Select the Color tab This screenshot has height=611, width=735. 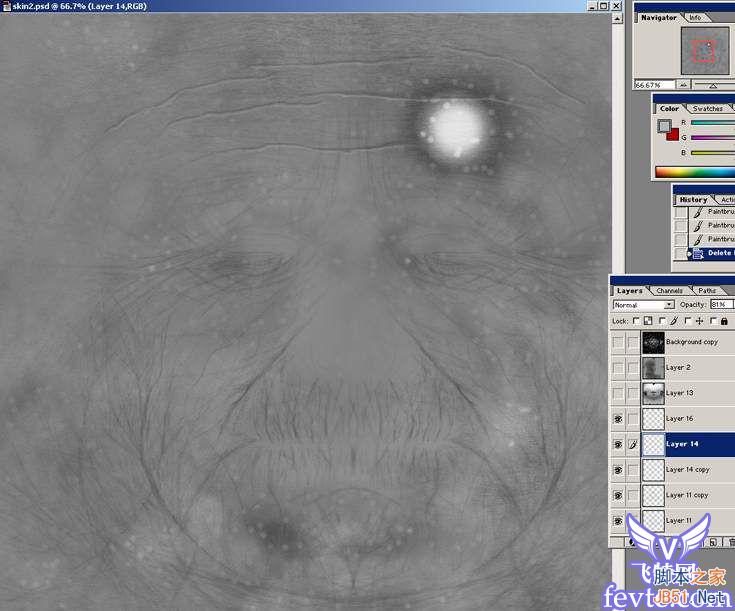[x=669, y=108]
